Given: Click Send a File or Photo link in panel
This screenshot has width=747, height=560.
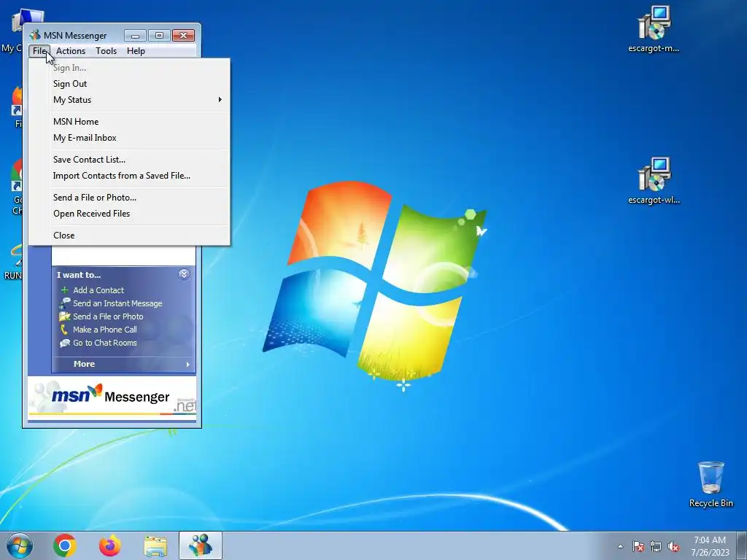Looking at the screenshot, I should pos(108,316).
